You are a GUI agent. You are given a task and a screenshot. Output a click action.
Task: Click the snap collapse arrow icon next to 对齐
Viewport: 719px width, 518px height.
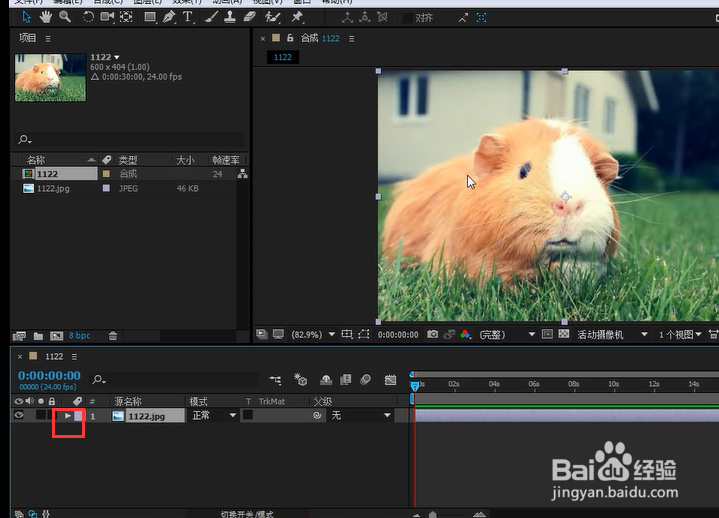click(463, 18)
